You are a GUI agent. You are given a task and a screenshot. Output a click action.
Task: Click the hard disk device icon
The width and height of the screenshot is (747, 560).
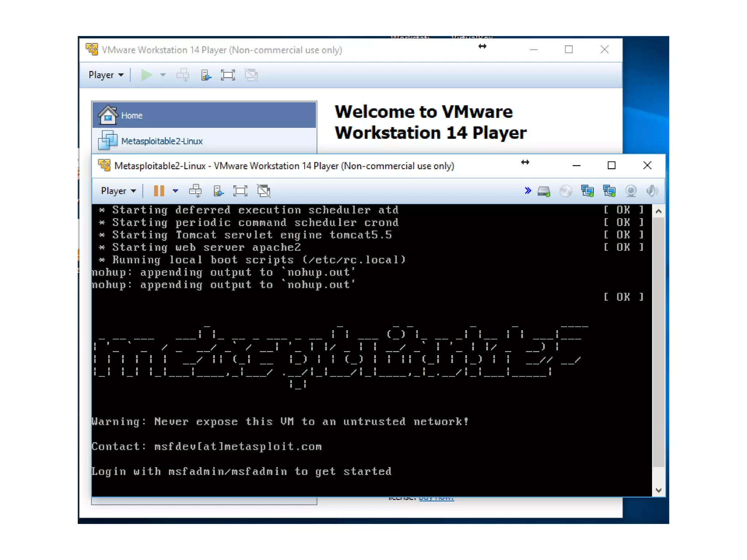click(544, 191)
